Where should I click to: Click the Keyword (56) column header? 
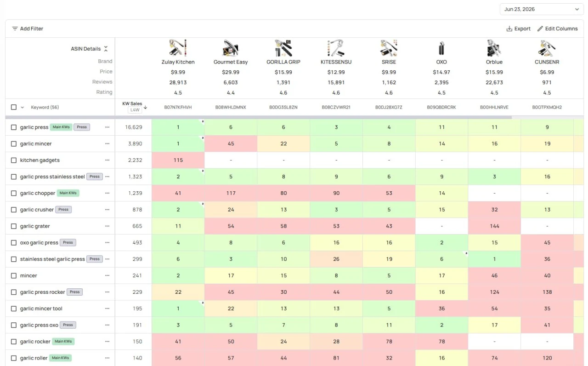pyautogui.click(x=45, y=107)
